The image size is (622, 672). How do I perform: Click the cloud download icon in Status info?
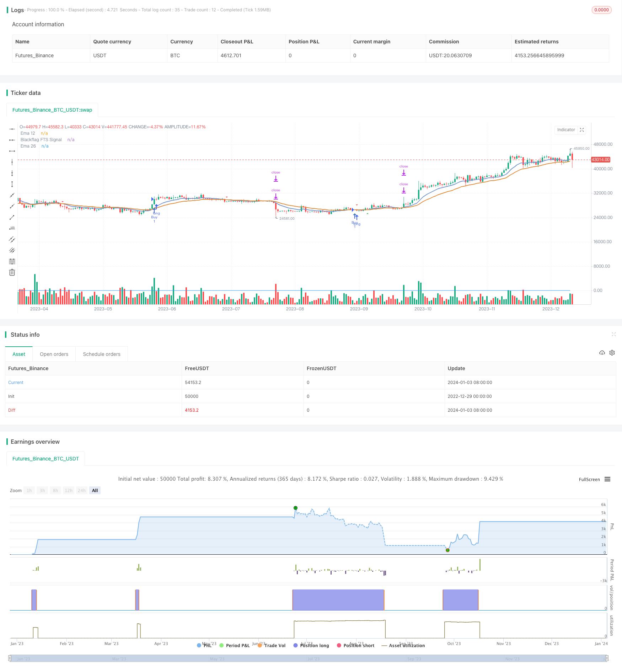(x=602, y=353)
